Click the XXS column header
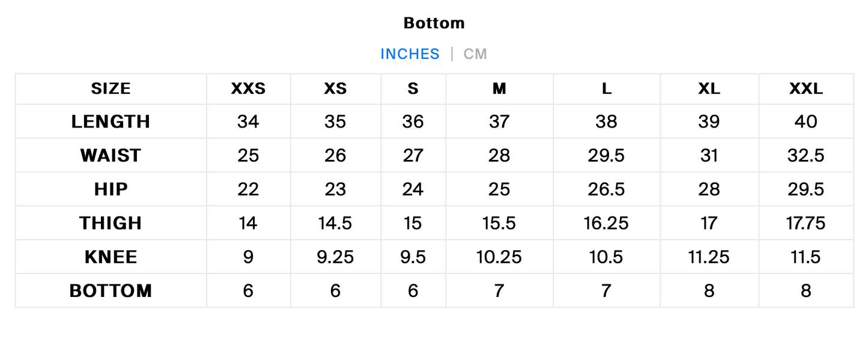 tap(248, 89)
